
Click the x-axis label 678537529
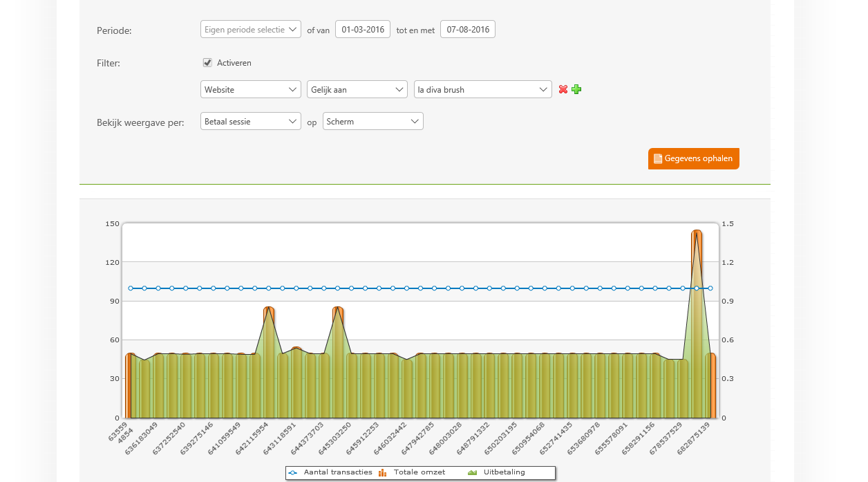[x=668, y=438]
